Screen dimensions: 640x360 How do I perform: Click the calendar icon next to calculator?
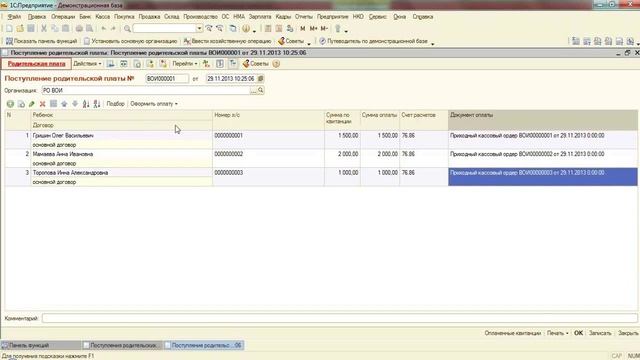pos(279,29)
